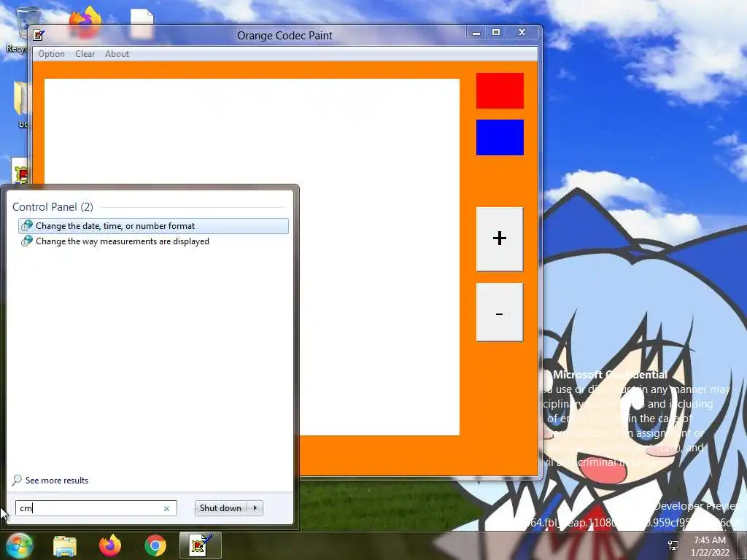The width and height of the screenshot is (747, 560).
Task: Click the globe icon beside date format result
Action: point(27,226)
